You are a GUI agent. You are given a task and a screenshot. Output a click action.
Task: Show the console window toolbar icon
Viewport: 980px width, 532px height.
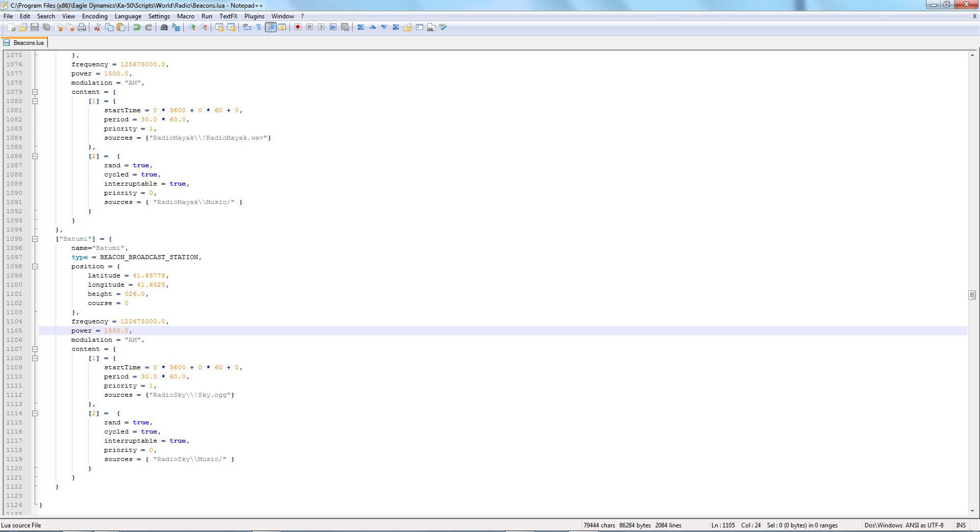[419, 28]
